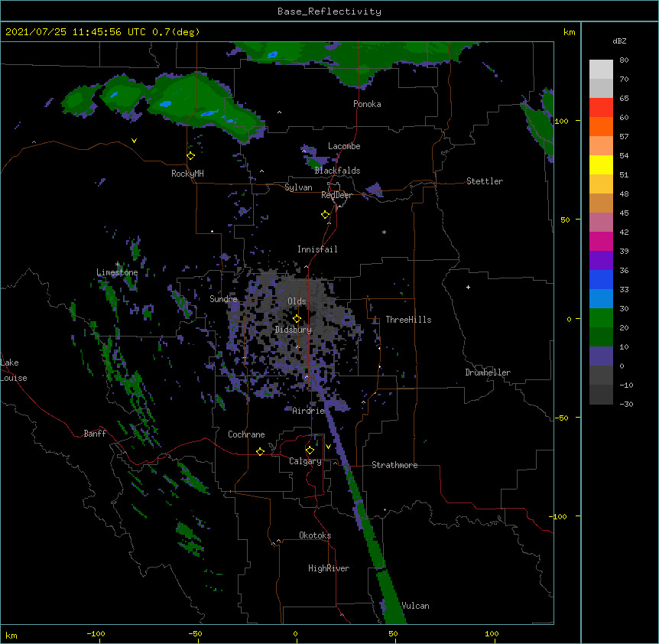Select the Okotoks town label

(x=315, y=535)
